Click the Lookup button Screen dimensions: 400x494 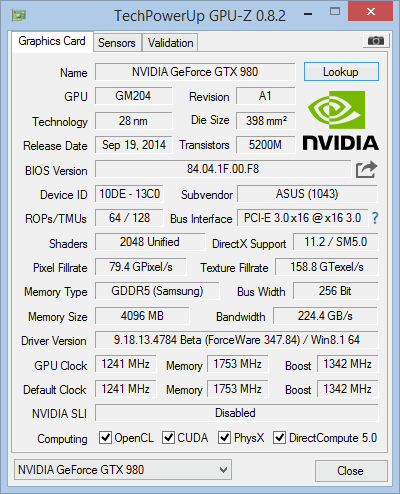(x=341, y=72)
